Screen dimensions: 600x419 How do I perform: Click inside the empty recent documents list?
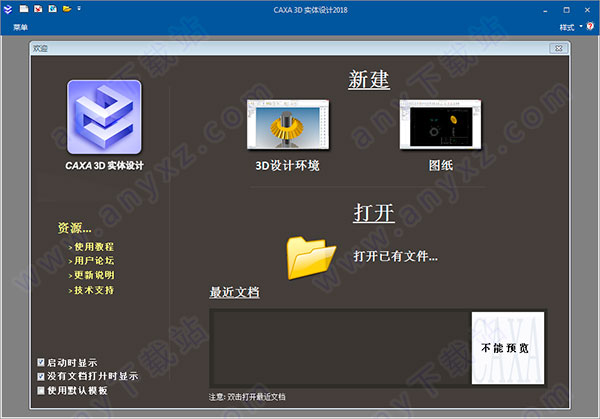pyautogui.click(x=341, y=348)
